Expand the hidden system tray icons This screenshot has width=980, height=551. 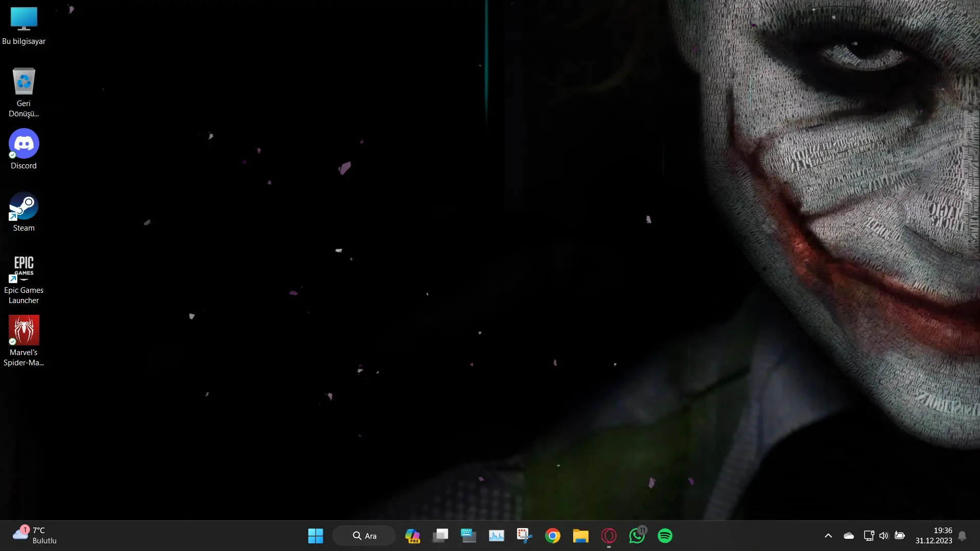pyautogui.click(x=828, y=536)
